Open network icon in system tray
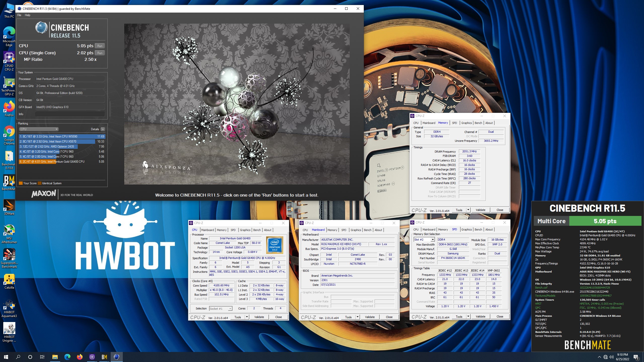 click(606, 357)
